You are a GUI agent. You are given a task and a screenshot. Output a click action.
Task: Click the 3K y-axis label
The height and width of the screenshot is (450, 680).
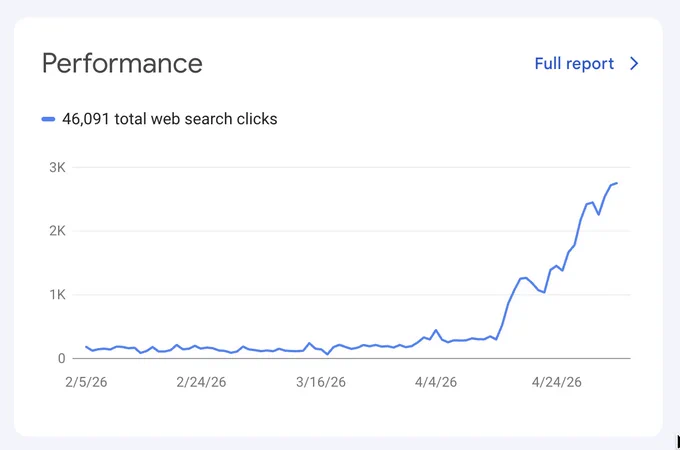point(57,167)
